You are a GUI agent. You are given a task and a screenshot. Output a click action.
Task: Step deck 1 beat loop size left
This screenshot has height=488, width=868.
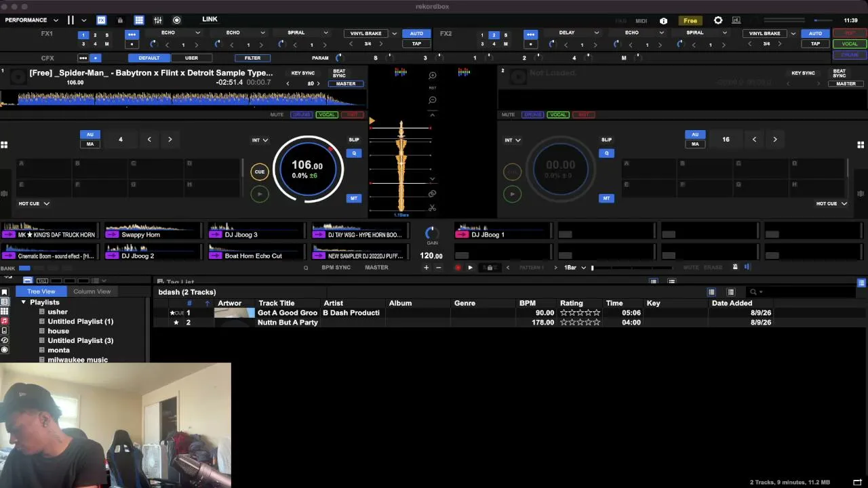(149, 140)
